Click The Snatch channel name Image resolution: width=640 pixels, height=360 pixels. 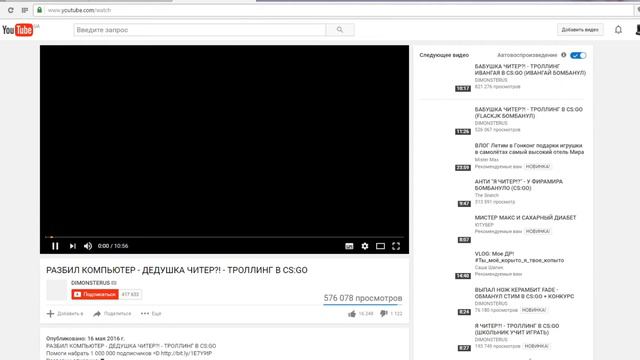tap(487, 196)
